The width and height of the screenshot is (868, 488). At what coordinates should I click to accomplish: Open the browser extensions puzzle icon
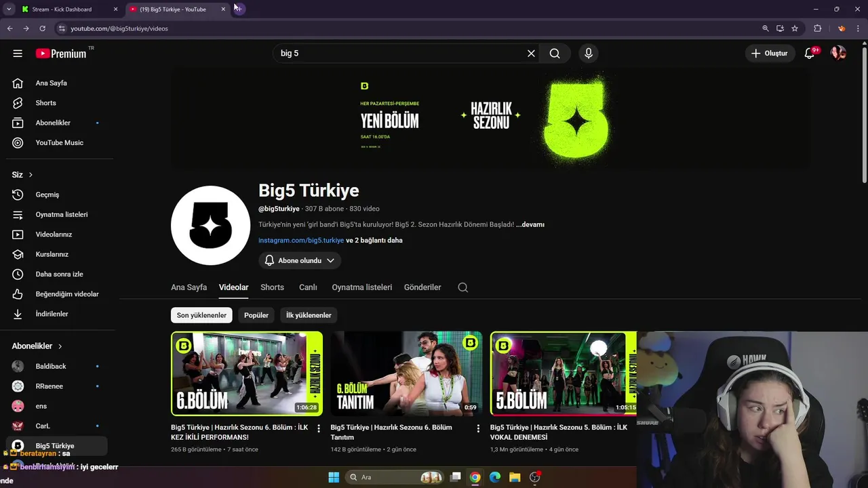[817, 28]
